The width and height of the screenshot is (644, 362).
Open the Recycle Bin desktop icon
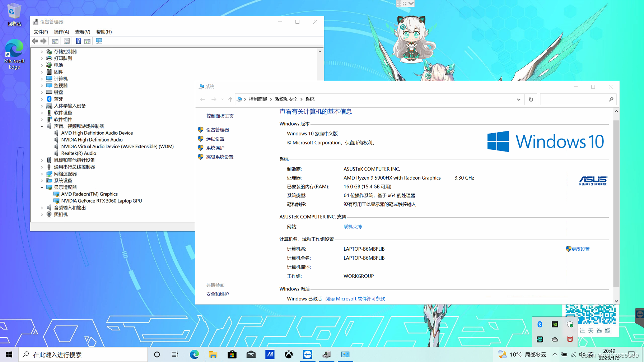14,15
